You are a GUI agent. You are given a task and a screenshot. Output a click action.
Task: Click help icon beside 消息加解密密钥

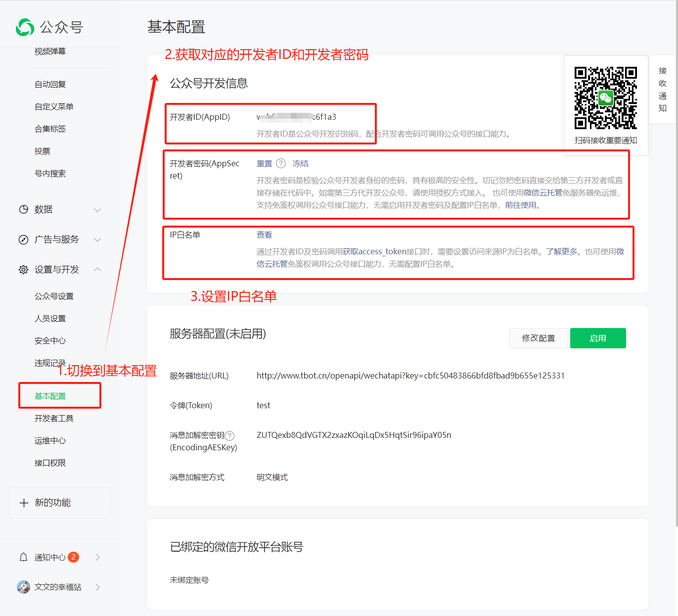229,436
